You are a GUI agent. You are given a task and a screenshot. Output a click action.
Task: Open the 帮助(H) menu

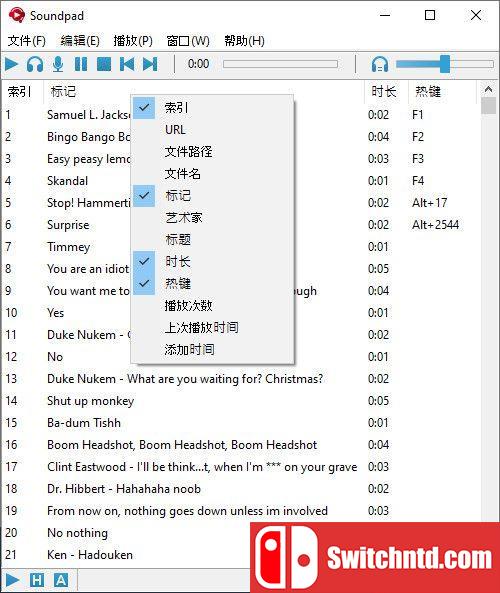pyautogui.click(x=244, y=40)
